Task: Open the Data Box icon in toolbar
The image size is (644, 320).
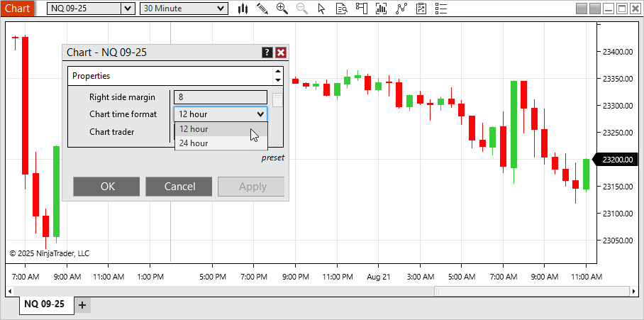Action: (342, 9)
